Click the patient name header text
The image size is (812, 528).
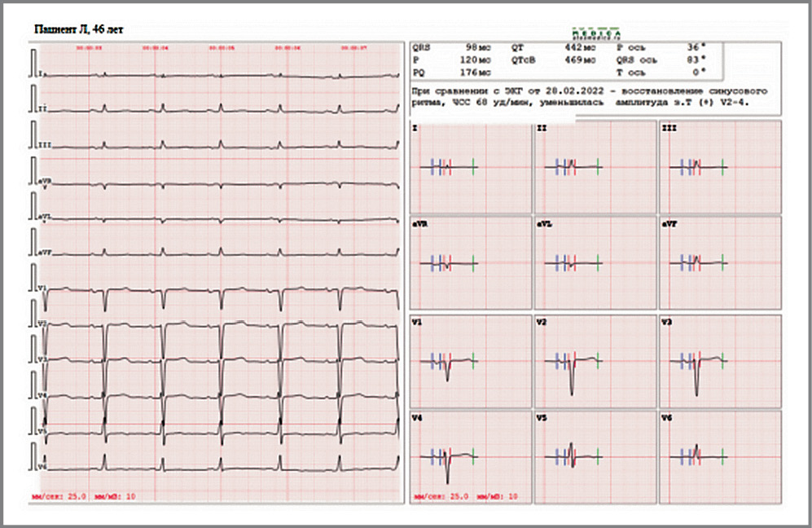(78, 29)
